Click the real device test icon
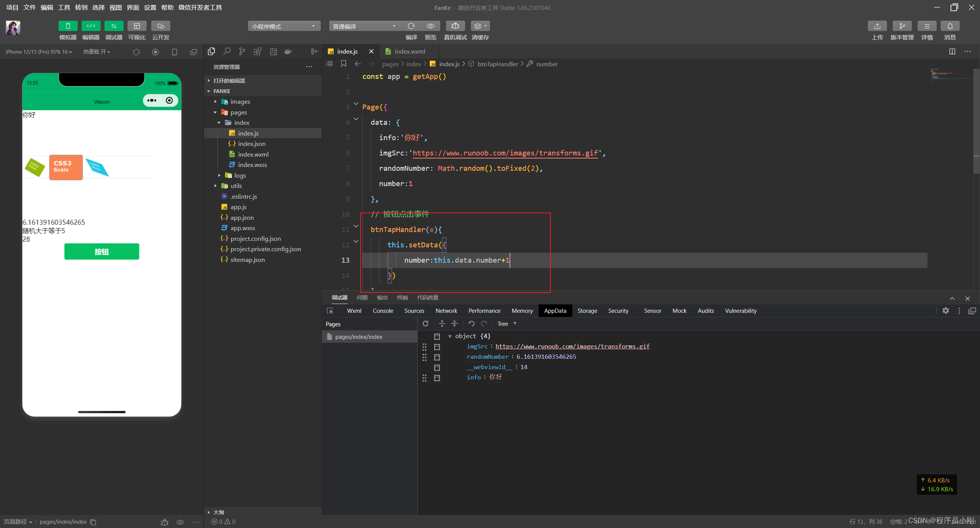 455,25
